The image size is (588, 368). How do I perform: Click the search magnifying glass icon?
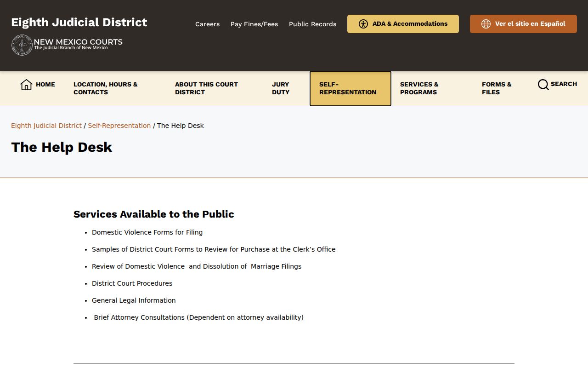pyautogui.click(x=543, y=85)
